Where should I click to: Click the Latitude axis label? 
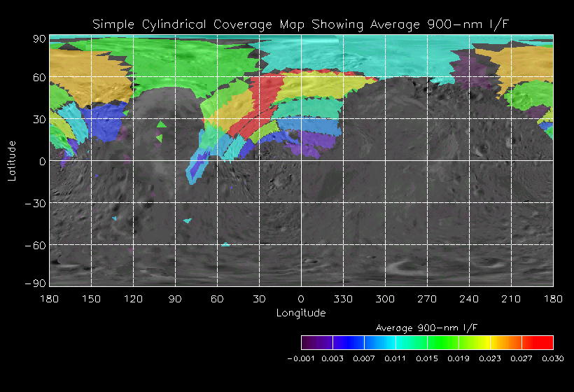tap(12, 161)
